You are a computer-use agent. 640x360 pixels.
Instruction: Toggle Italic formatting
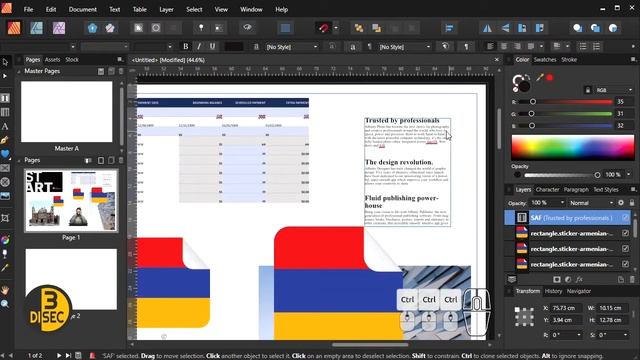199,47
